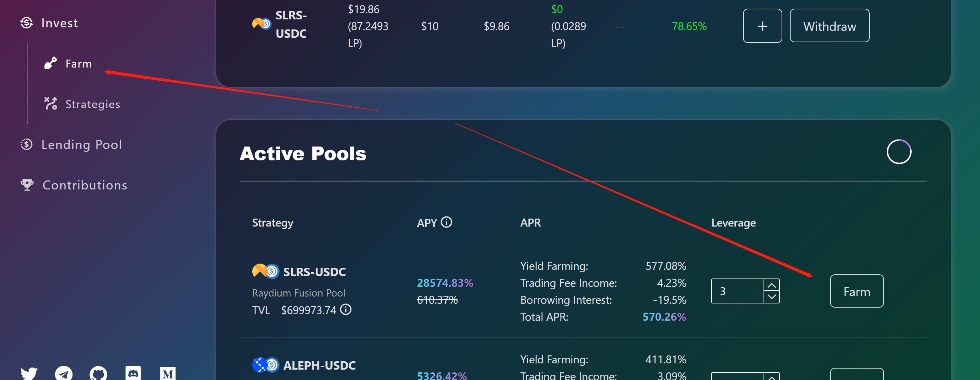
Task: Click the plus button to add liquidity
Action: [762, 26]
